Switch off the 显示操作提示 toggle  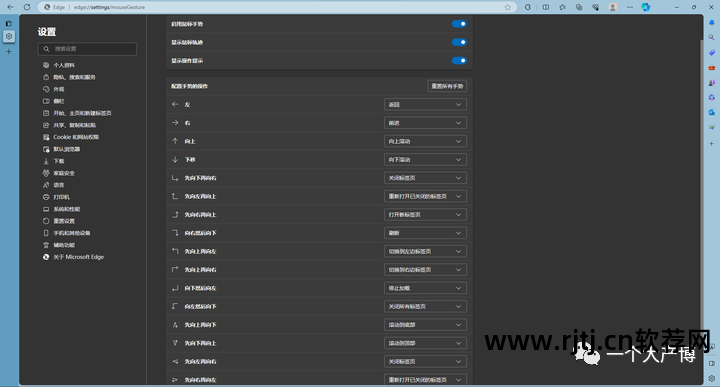coord(459,61)
